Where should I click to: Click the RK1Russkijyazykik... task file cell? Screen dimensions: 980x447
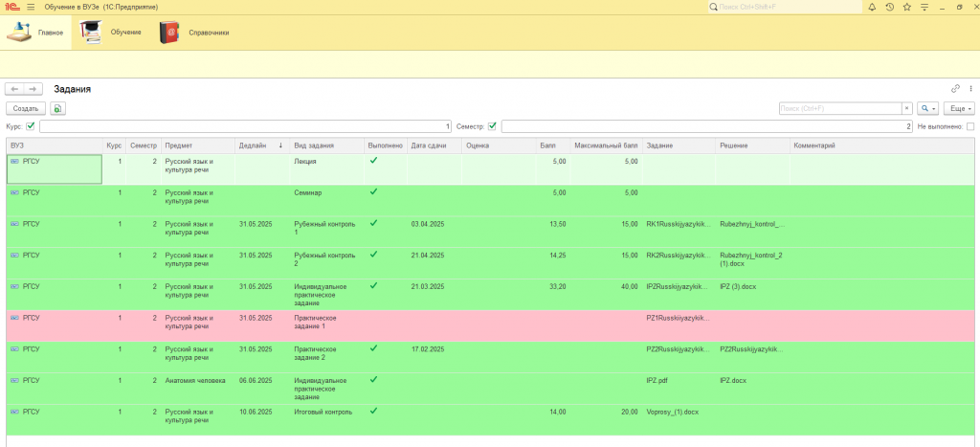tap(679, 232)
